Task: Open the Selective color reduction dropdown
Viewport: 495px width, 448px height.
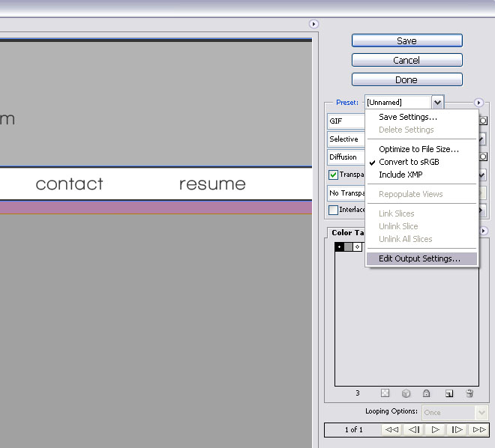Action: pyautogui.click(x=346, y=139)
